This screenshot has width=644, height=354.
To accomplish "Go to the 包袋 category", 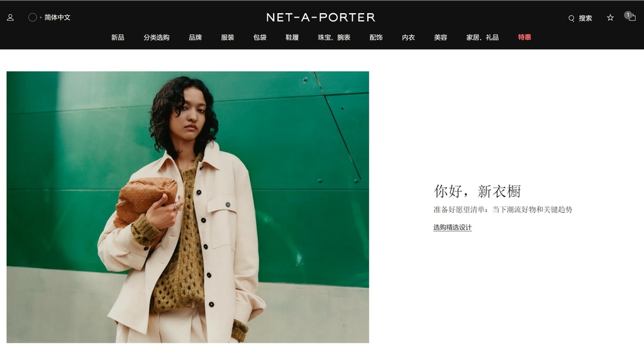I will tap(260, 37).
